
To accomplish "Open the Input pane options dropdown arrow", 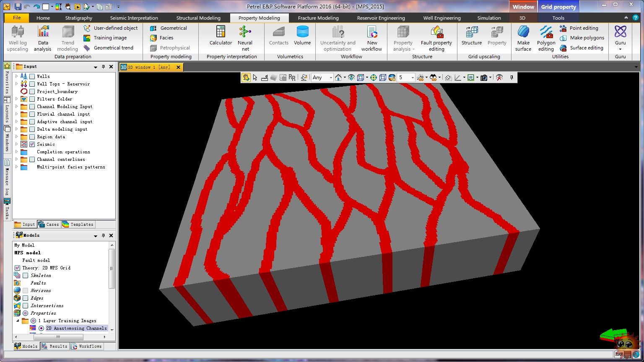I will coord(96,67).
